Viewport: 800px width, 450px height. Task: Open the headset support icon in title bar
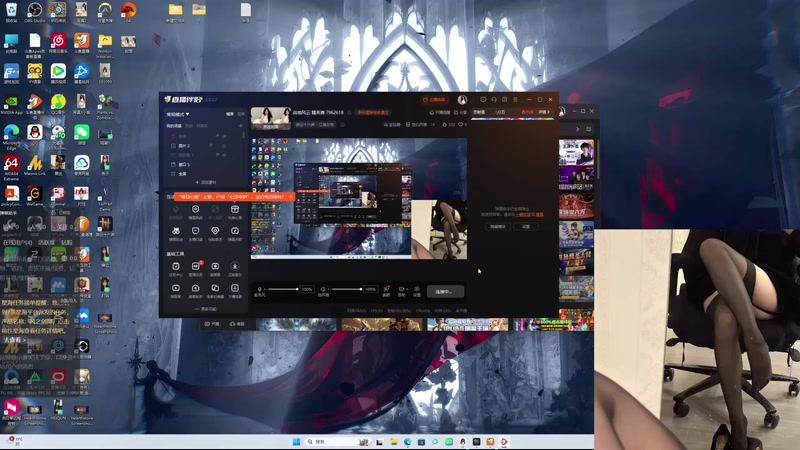[494, 99]
